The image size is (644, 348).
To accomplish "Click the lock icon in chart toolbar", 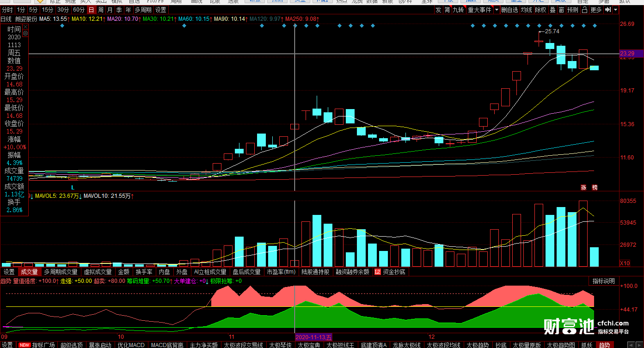I will tap(584, 10).
